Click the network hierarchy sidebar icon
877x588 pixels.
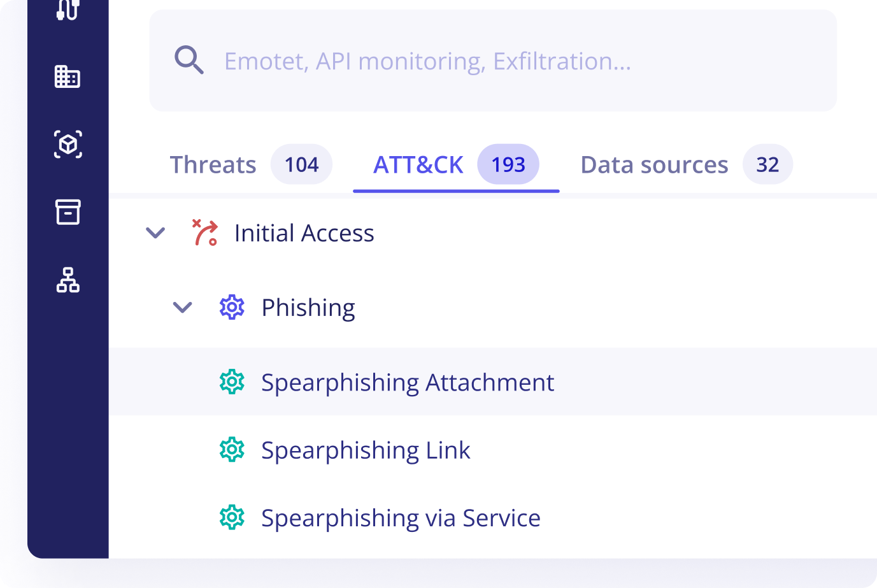(x=68, y=280)
